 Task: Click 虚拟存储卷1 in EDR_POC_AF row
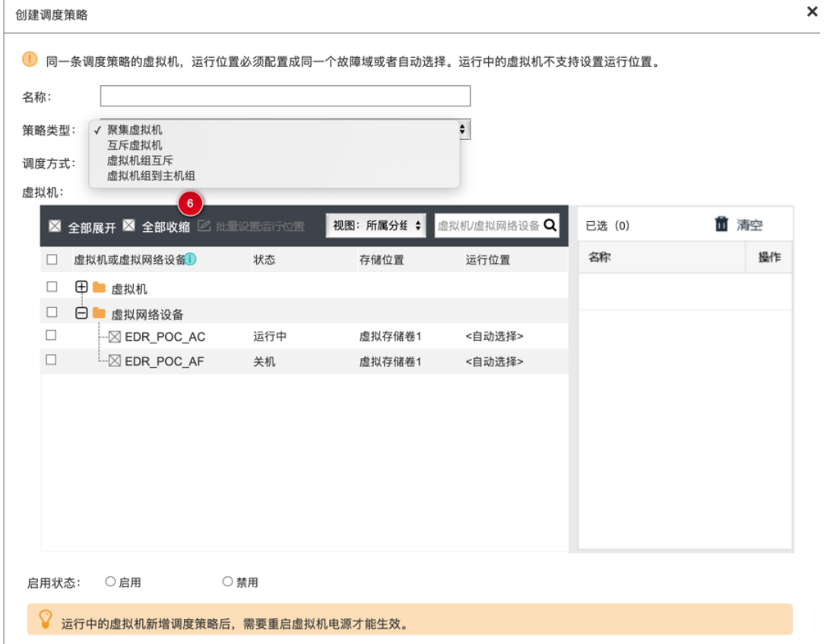390,362
